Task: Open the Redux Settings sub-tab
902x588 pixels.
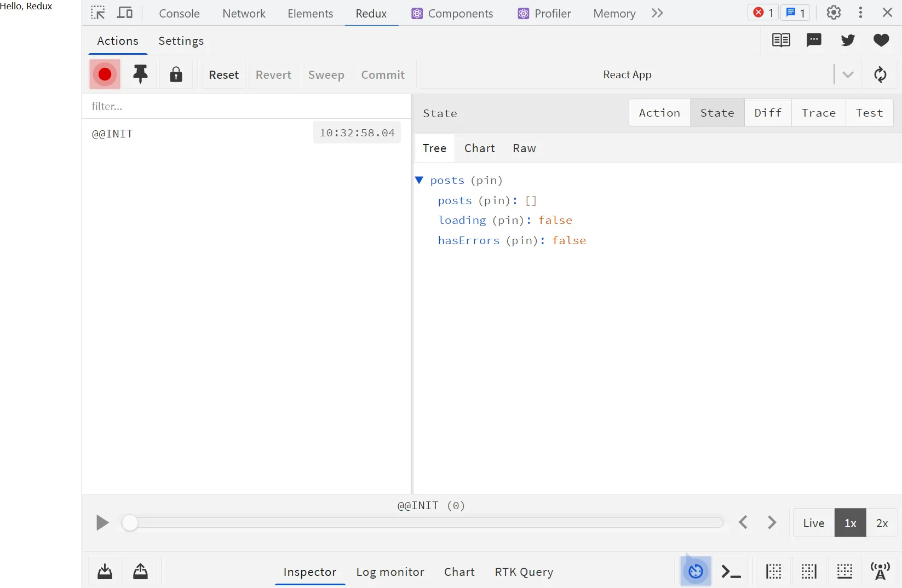Action: pyautogui.click(x=181, y=41)
